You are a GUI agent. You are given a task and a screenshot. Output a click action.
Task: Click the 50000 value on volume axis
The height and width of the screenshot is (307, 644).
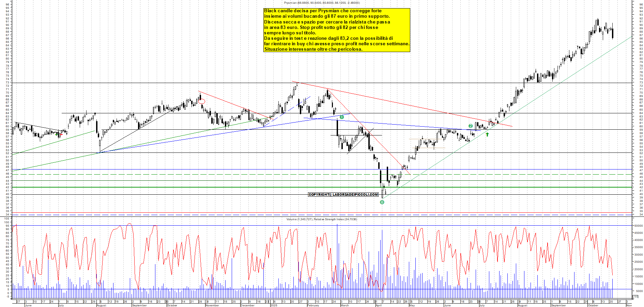point(638,226)
